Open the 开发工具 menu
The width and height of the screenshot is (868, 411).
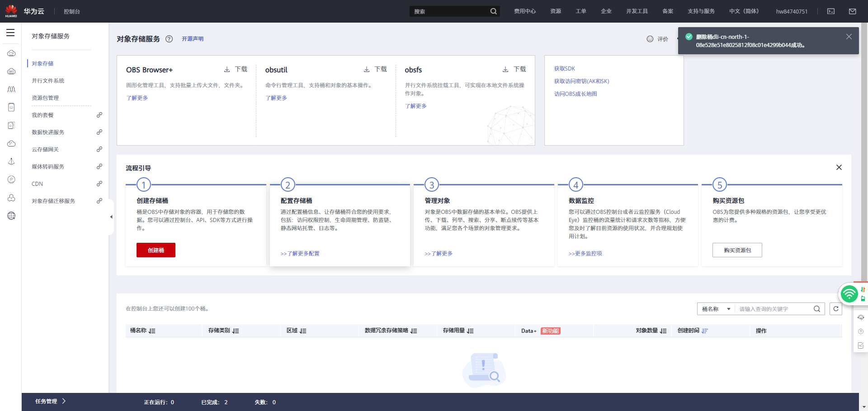click(637, 11)
